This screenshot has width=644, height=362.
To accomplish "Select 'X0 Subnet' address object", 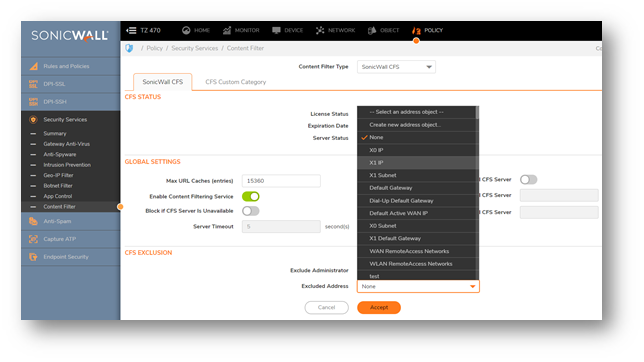I will tap(417, 226).
